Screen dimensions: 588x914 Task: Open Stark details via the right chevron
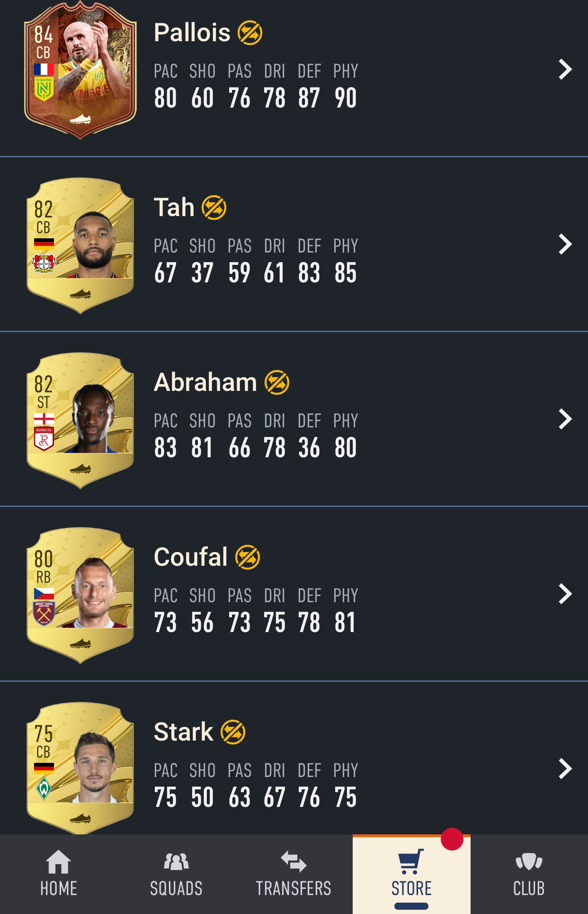tap(565, 769)
